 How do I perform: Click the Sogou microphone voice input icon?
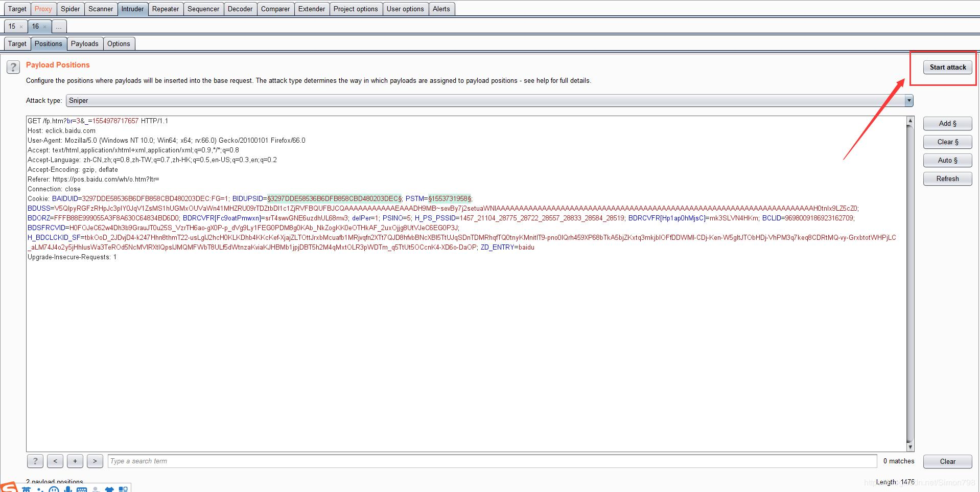coord(68,489)
